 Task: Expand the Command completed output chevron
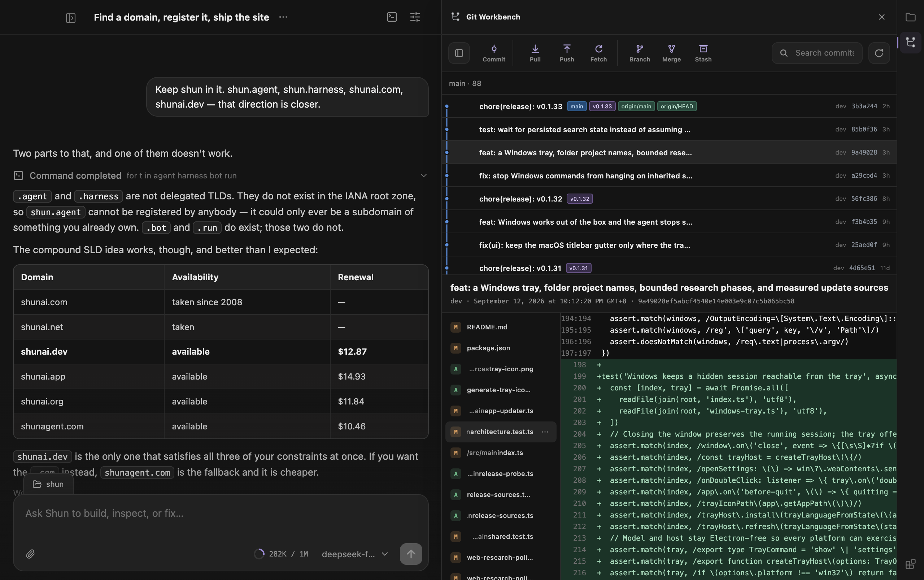coord(423,175)
